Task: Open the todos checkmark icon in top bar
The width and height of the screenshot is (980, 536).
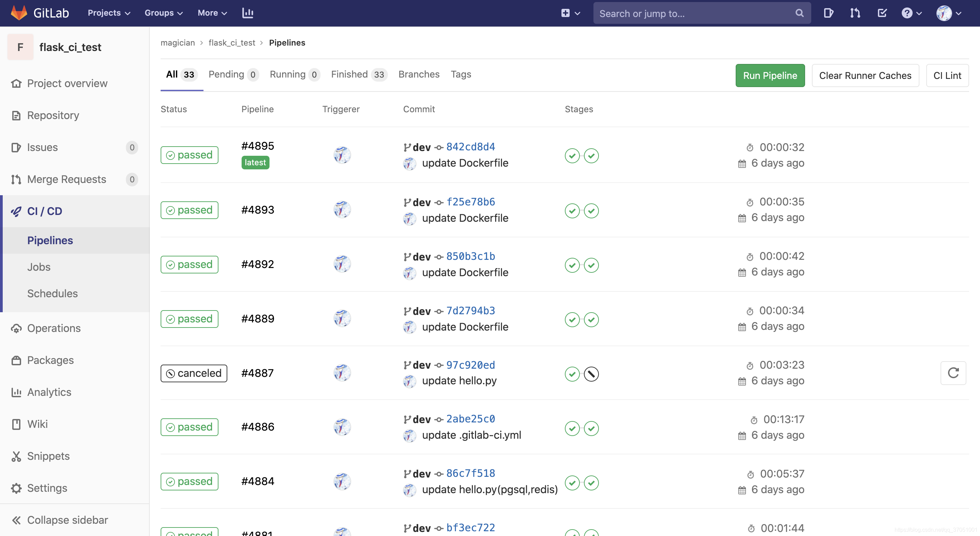Action: [x=882, y=13]
